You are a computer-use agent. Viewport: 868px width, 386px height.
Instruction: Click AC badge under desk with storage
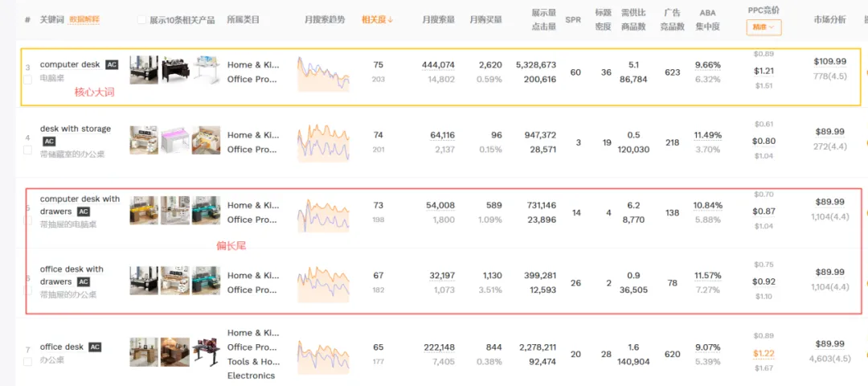(49, 142)
